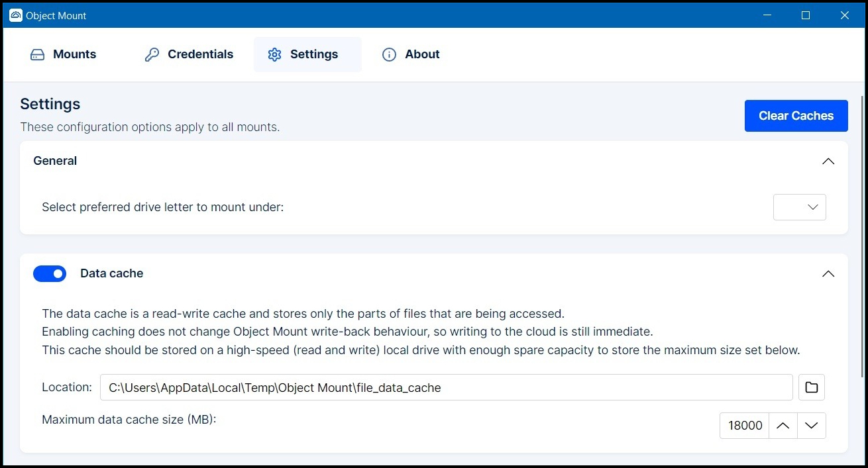868x468 pixels.
Task: Click the key icon for Credentials
Action: pyautogui.click(x=152, y=55)
